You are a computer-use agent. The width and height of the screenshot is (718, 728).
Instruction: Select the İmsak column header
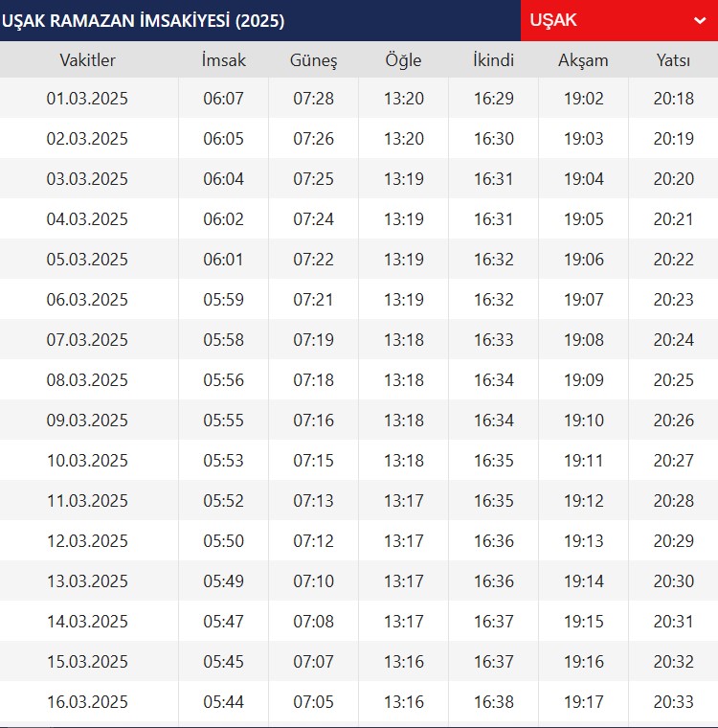pos(223,60)
